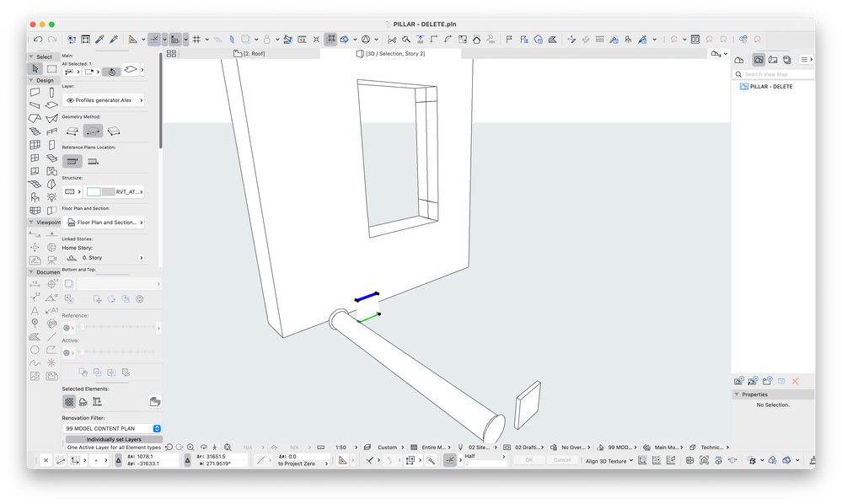
Task: Click the Reference color wheel swatch
Action: click(x=67, y=327)
